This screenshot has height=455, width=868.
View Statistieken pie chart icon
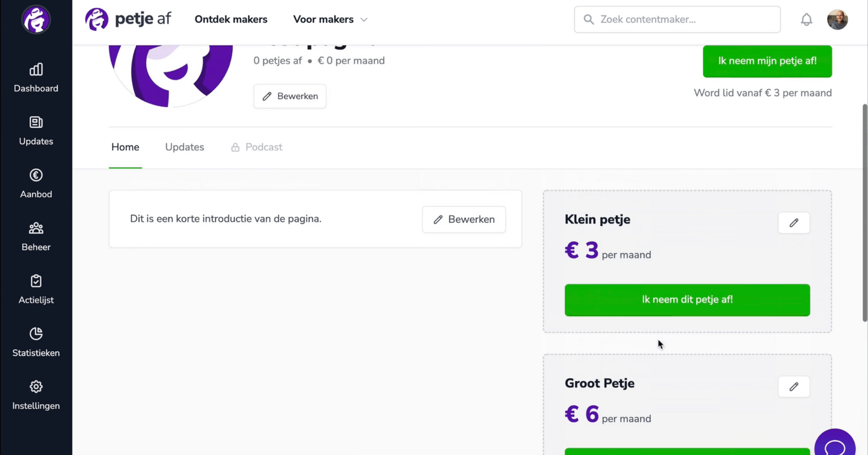[x=36, y=334]
